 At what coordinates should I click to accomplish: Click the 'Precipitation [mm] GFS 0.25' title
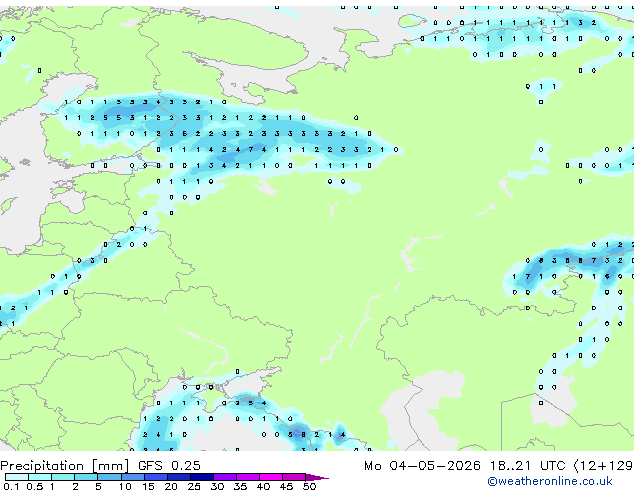pos(100,466)
